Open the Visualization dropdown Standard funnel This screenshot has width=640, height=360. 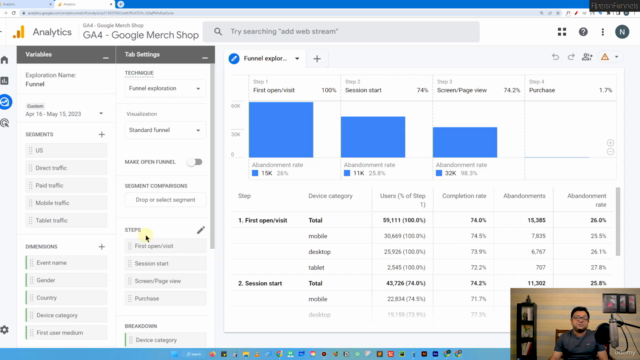164,130
